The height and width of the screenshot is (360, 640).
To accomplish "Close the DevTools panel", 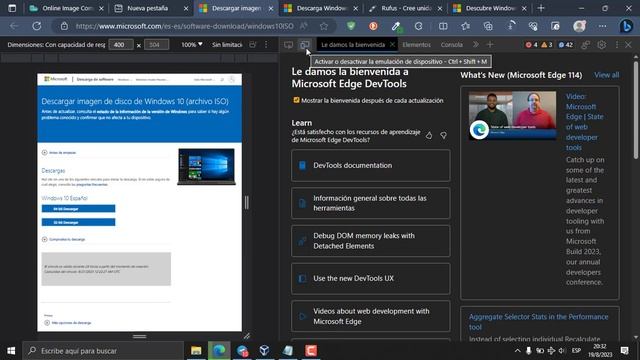I will [628, 45].
